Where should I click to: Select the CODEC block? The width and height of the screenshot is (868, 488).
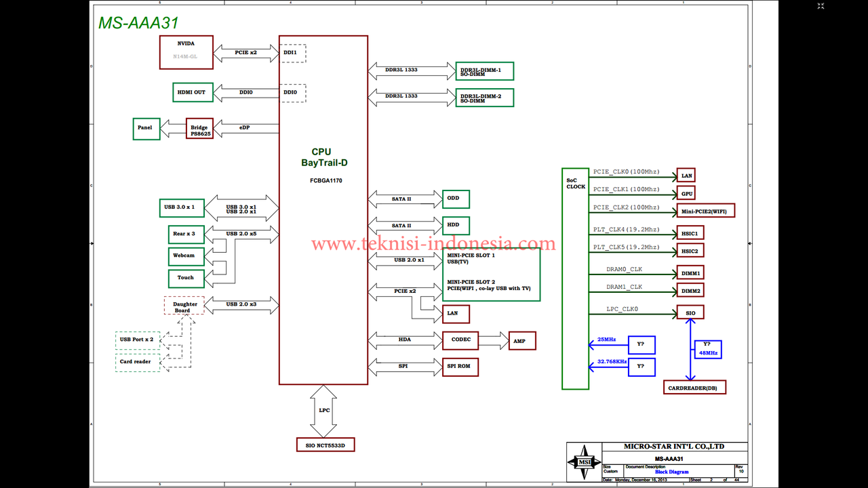point(461,340)
